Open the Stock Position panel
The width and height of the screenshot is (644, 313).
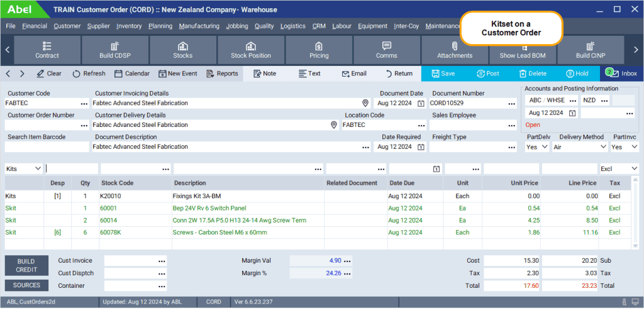pos(250,50)
